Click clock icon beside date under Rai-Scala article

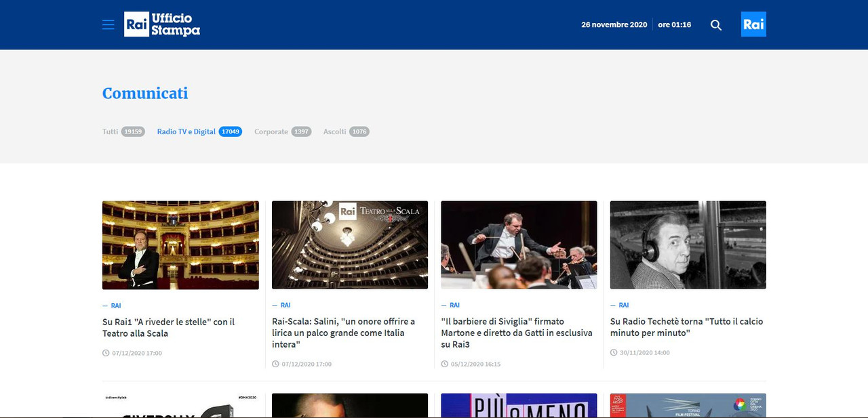tap(275, 364)
